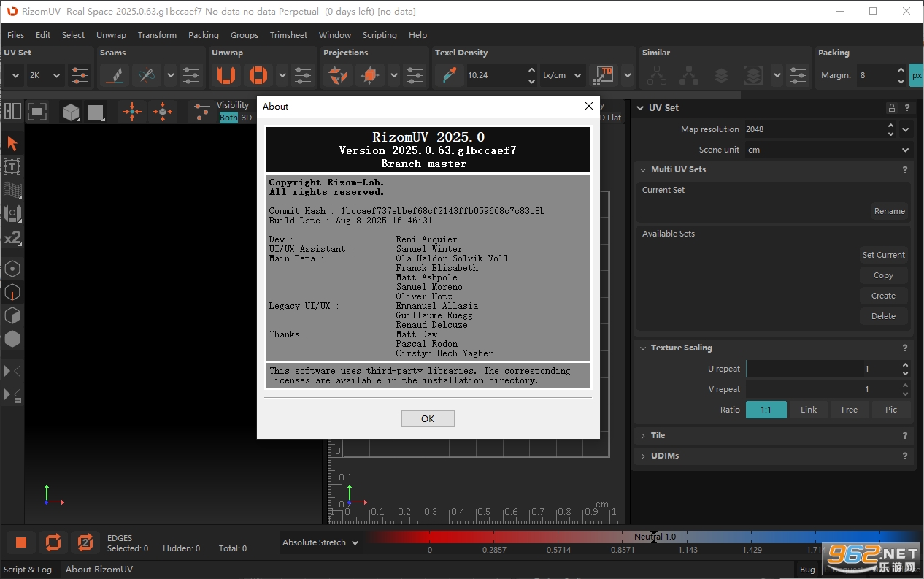Viewport: 924px width, 579px height.
Task: Pick texel density with the eyedropper icon
Action: pos(450,75)
